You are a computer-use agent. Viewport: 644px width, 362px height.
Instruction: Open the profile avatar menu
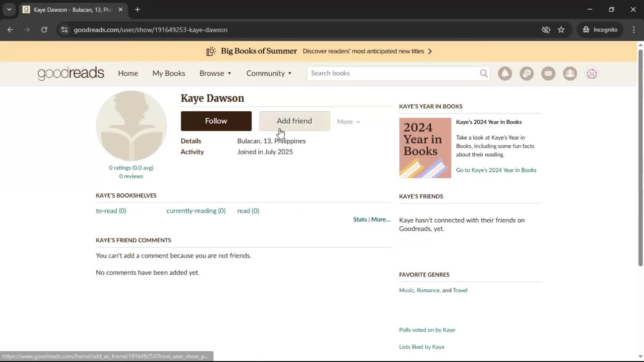click(x=592, y=73)
